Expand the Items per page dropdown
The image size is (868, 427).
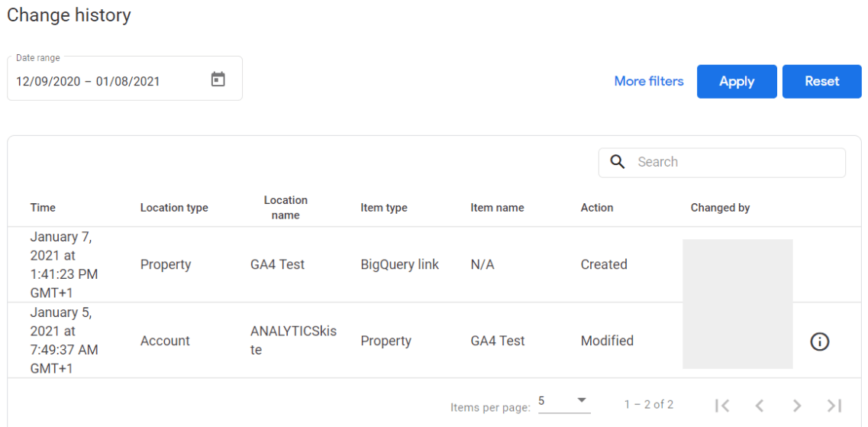coord(563,402)
